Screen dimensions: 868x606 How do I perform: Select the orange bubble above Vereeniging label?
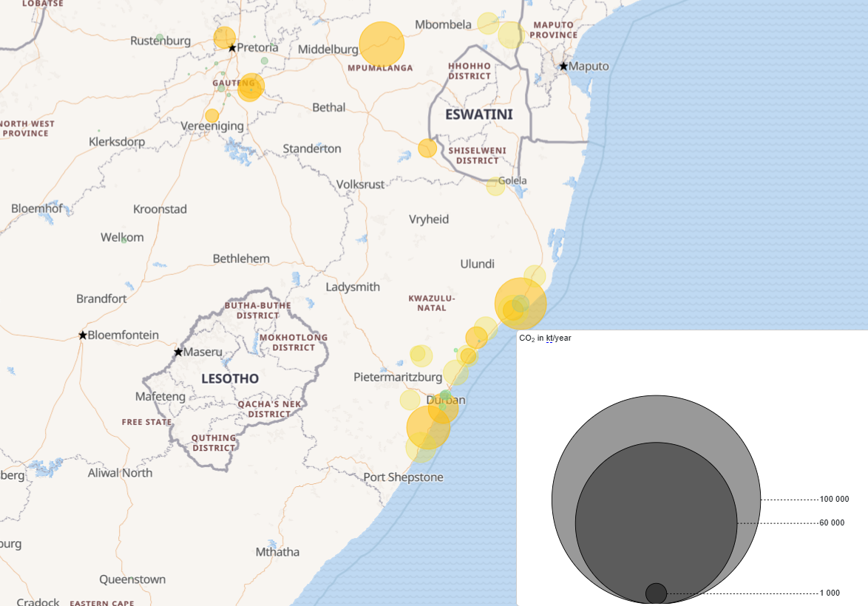[212, 115]
